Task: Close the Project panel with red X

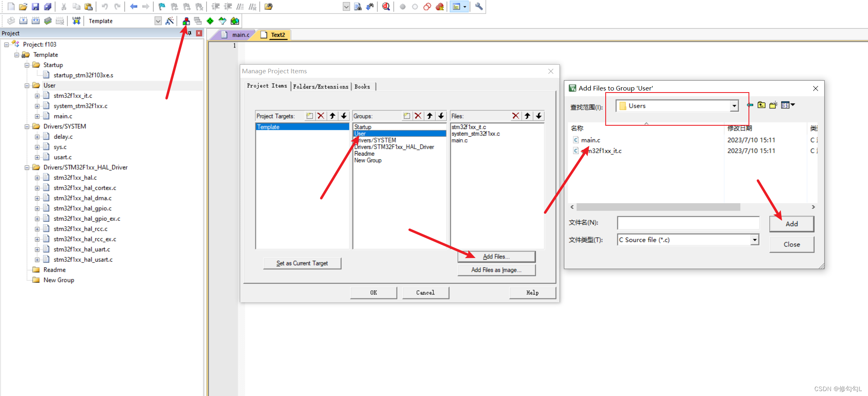Action: [x=199, y=33]
